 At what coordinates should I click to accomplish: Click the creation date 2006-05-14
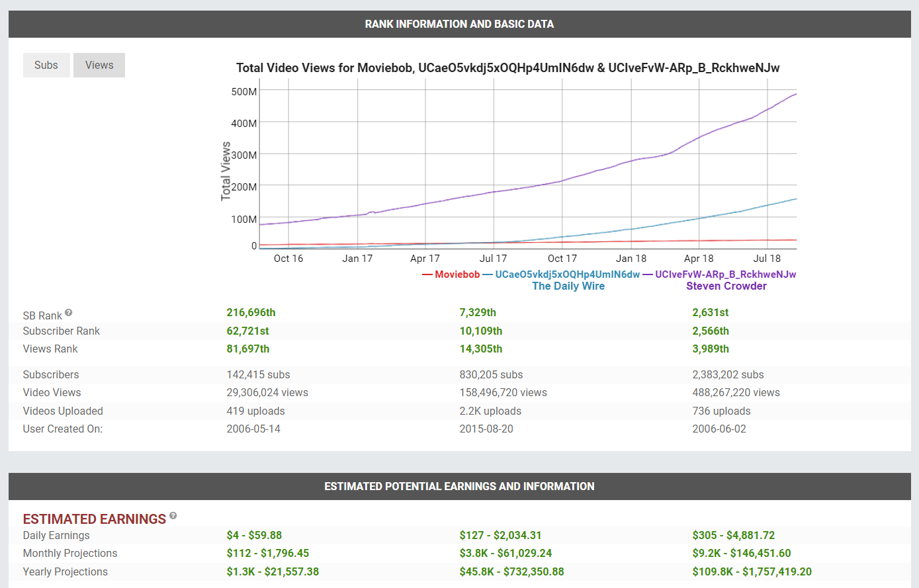(x=253, y=429)
